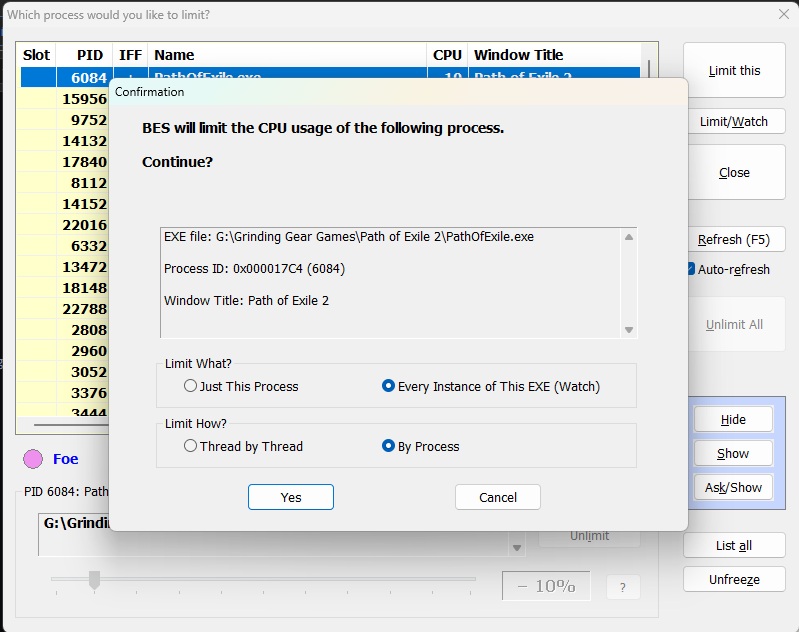Click the CPU limit slider thumb
The width and height of the screenshot is (799, 632).
click(94, 580)
